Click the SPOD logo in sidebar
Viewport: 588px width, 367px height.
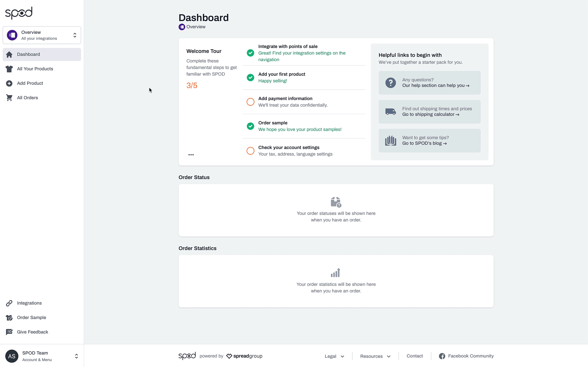[19, 13]
